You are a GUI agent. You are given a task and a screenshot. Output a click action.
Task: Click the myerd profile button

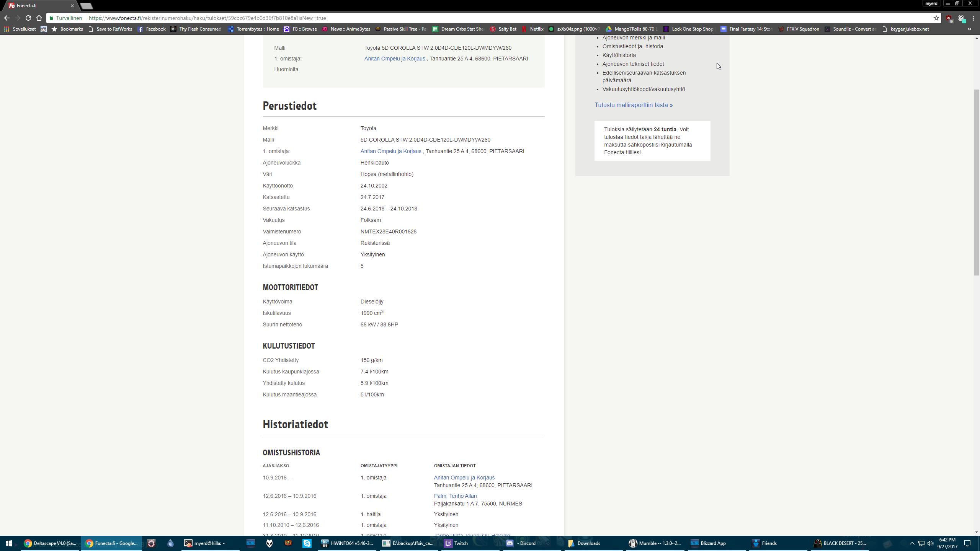pyautogui.click(x=931, y=3)
